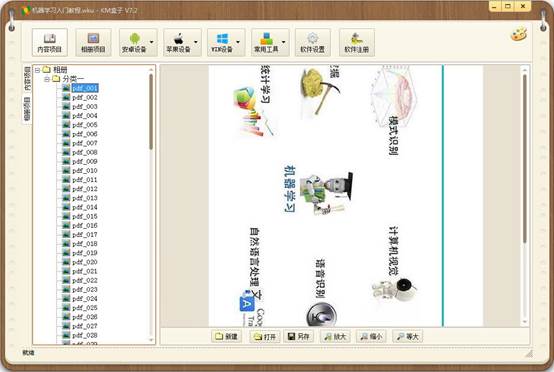The height and width of the screenshot is (372, 554).
Task: Collapse the 相册 tree node
Action: 37,70
